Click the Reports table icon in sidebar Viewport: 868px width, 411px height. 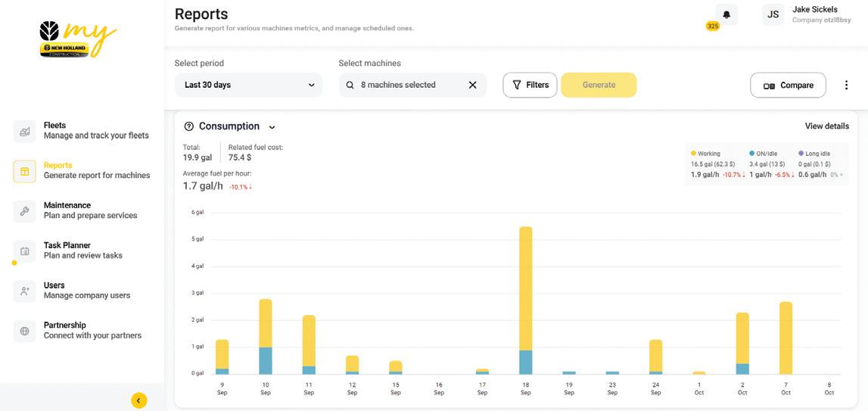coord(24,171)
